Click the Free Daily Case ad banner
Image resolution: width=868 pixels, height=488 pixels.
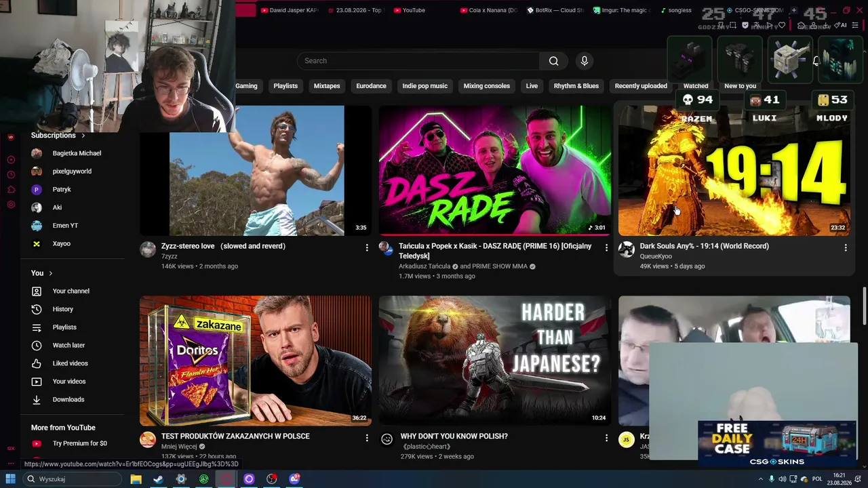777,445
